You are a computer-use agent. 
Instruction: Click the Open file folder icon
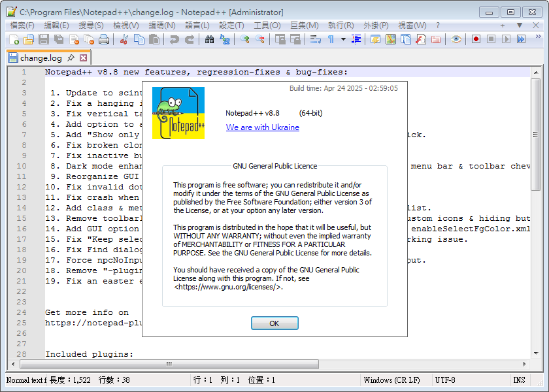pos(28,39)
